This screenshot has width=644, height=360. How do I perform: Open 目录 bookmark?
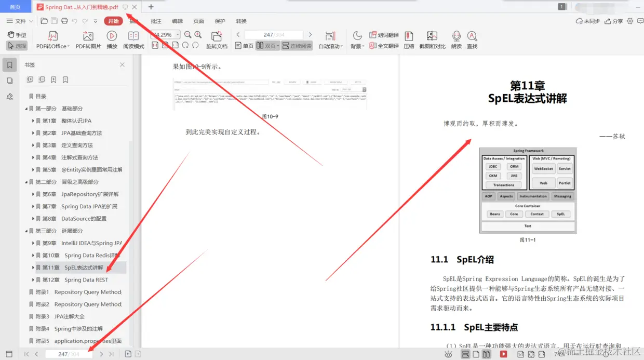pos(41,96)
